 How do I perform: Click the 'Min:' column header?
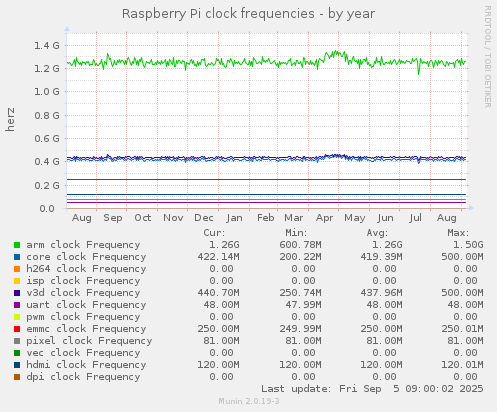(x=296, y=233)
